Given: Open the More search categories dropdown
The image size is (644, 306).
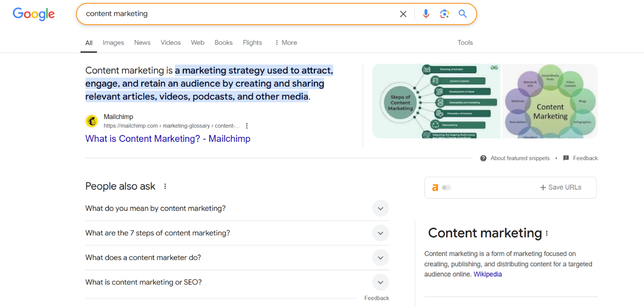Looking at the screenshot, I should point(285,43).
